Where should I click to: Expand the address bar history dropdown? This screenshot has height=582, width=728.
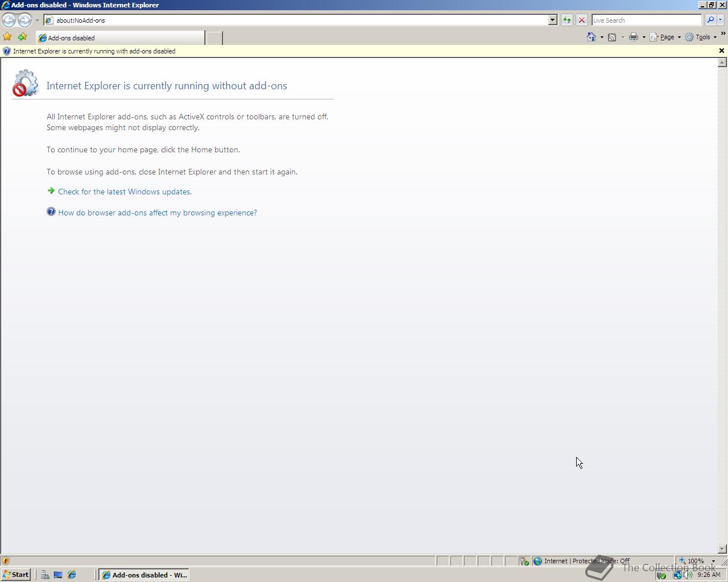click(x=552, y=20)
